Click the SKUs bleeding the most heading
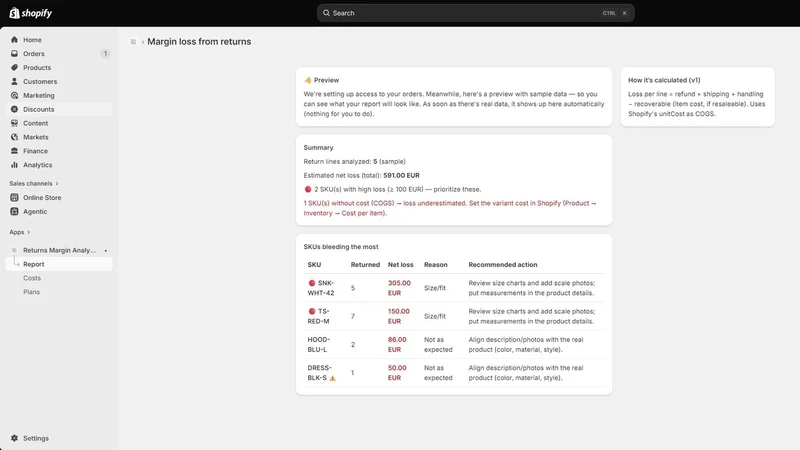Image resolution: width=800 pixels, height=450 pixels. [341, 247]
